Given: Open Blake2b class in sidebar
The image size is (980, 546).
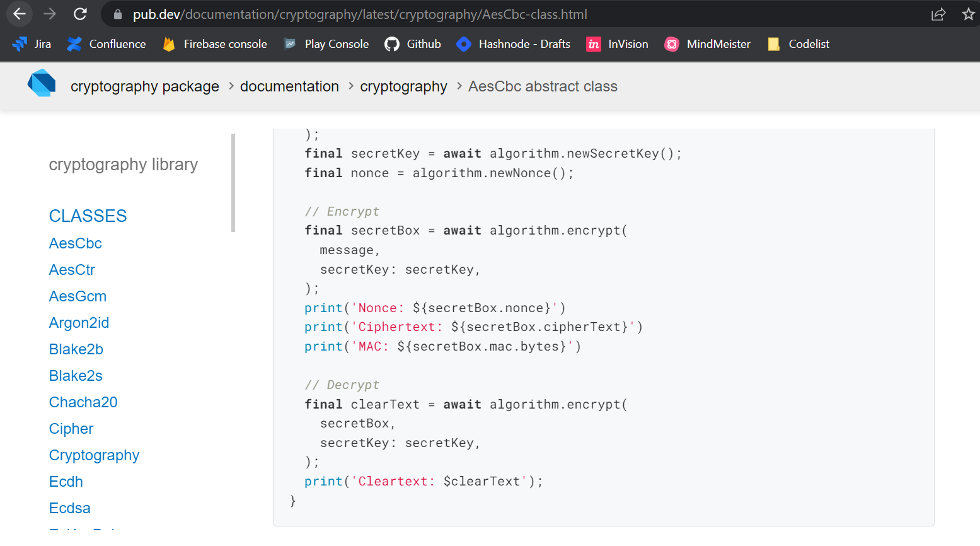Looking at the screenshot, I should click(x=76, y=349).
